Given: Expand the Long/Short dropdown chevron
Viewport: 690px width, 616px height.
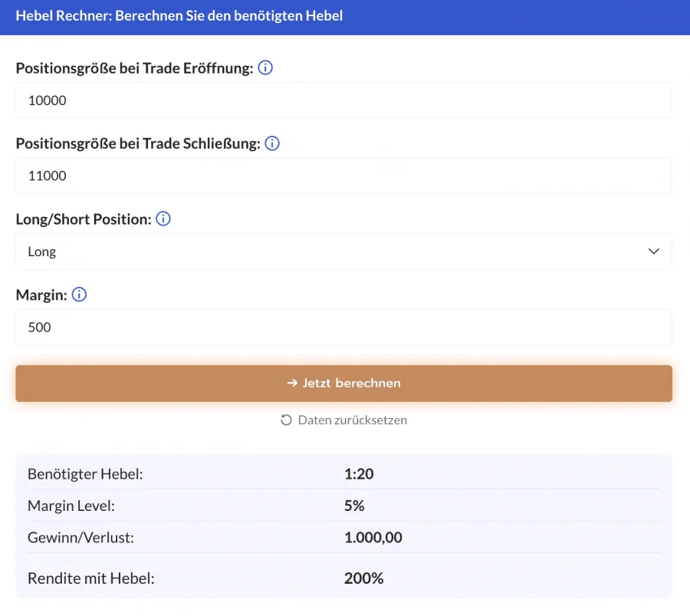Looking at the screenshot, I should [653, 252].
